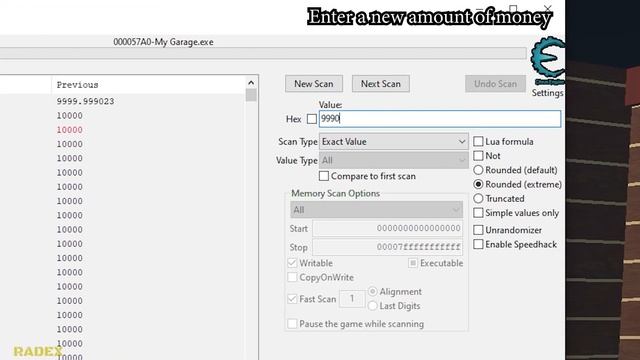The height and width of the screenshot is (360, 640).
Task: Open the Value Type dropdown
Action: pos(393,160)
